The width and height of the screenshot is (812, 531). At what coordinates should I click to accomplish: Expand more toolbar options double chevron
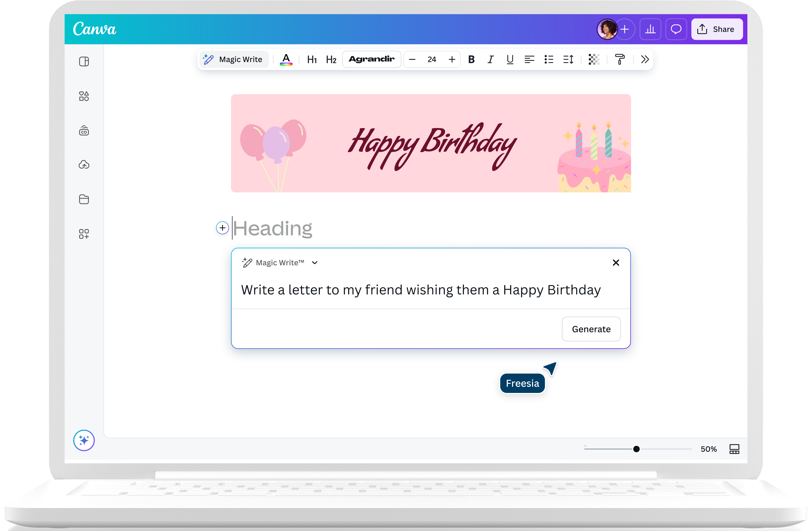(645, 59)
